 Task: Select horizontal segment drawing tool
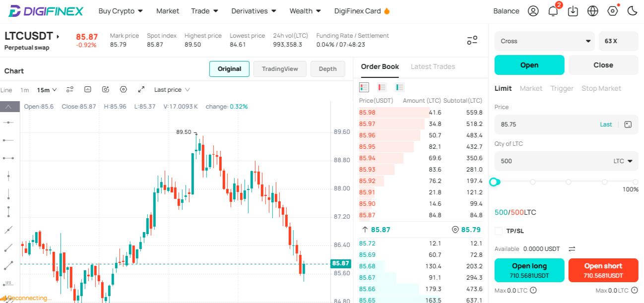click(x=8, y=158)
